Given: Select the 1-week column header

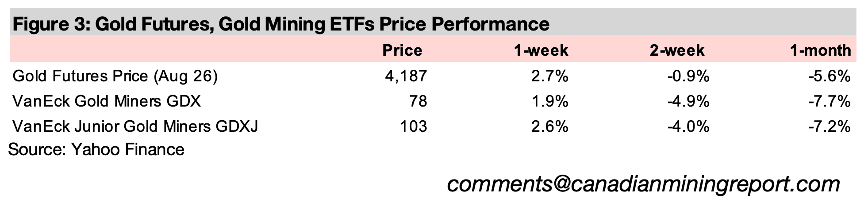Looking at the screenshot, I should coord(541,50).
